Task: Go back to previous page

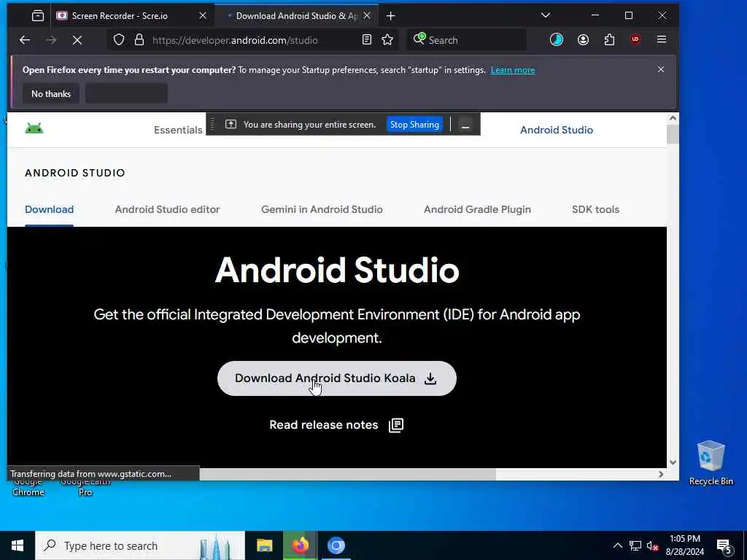Action: click(x=25, y=40)
